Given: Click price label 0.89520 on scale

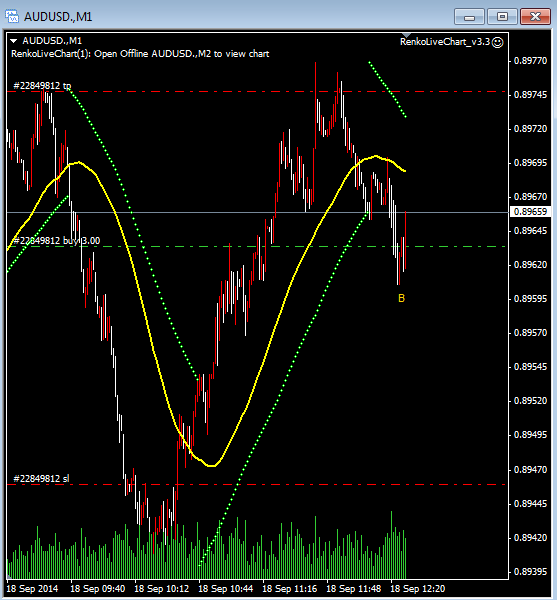Looking at the screenshot, I should (x=530, y=401).
